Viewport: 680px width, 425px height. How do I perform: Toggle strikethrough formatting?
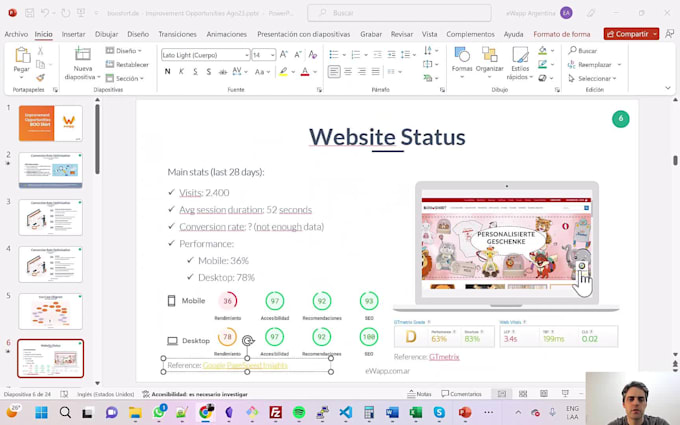tap(223, 72)
